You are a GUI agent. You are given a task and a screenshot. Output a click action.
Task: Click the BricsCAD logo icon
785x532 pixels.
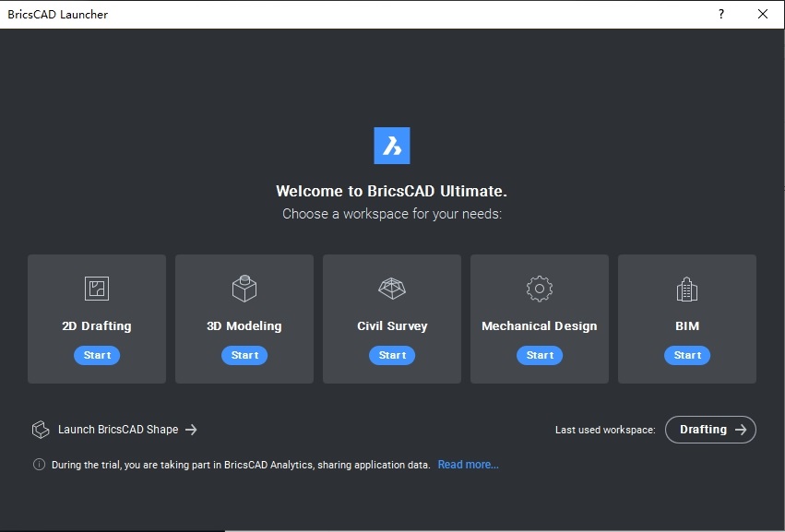click(392, 146)
